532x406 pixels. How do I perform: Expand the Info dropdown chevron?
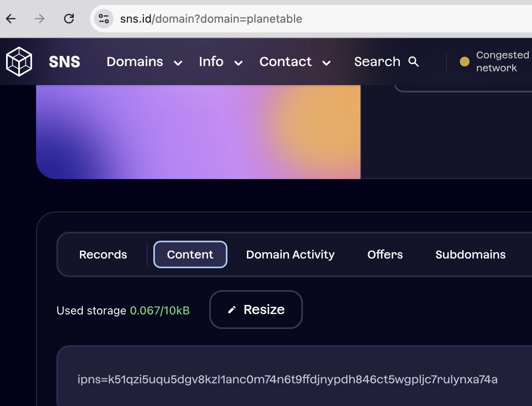(238, 63)
